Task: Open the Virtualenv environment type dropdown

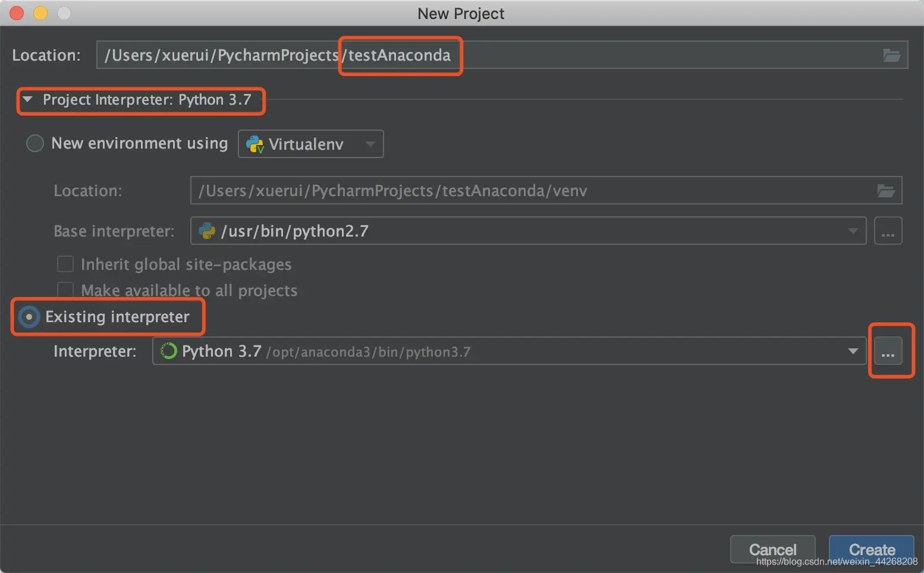Action: click(x=311, y=144)
